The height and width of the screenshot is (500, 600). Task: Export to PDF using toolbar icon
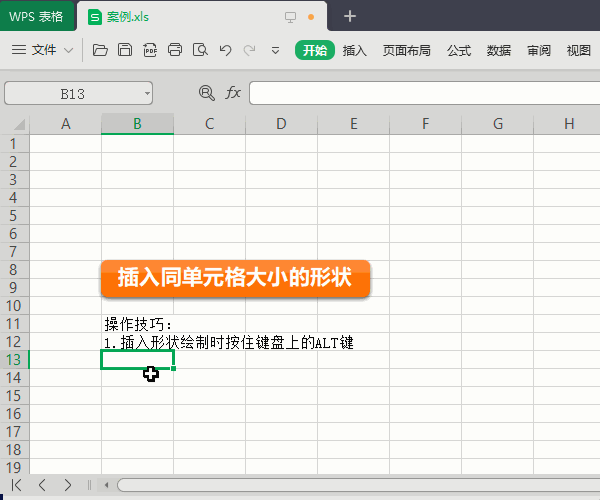point(150,50)
